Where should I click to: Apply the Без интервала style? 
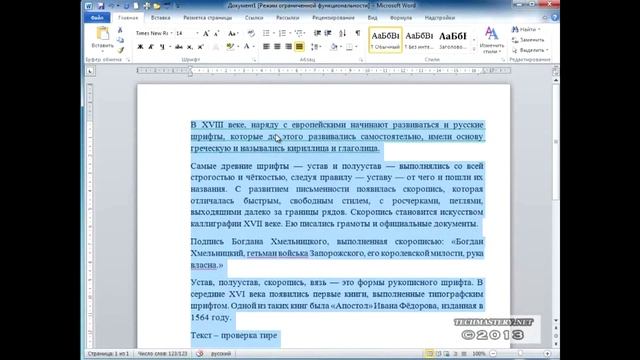[x=419, y=40]
